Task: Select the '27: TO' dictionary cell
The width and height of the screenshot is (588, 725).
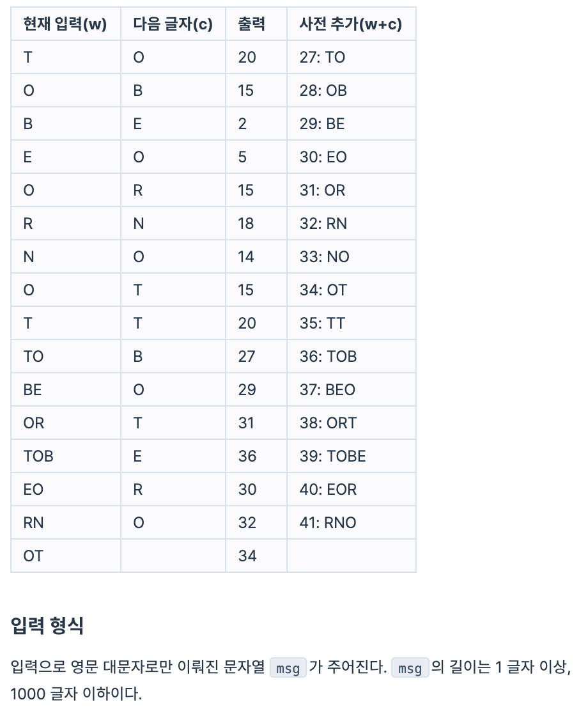Action: coord(322,58)
